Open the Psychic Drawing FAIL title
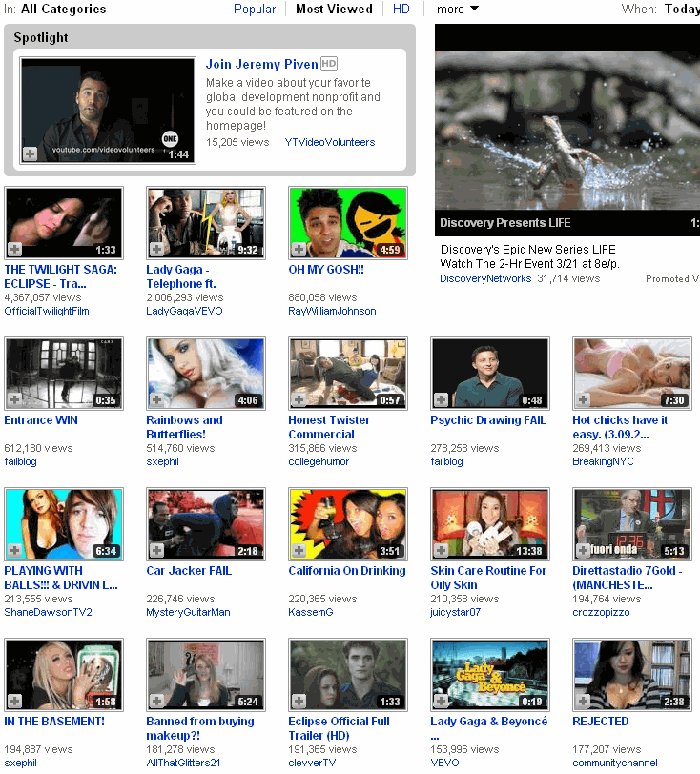Screen dimensions: 700x774 (x=488, y=420)
